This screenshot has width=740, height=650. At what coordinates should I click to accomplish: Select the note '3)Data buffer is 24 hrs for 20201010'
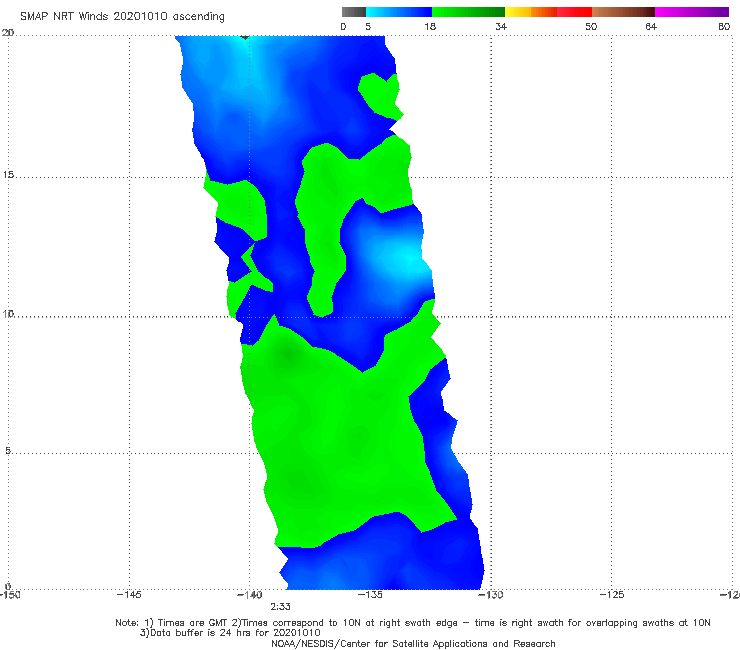pyautogui.click(x=230, y=633)
